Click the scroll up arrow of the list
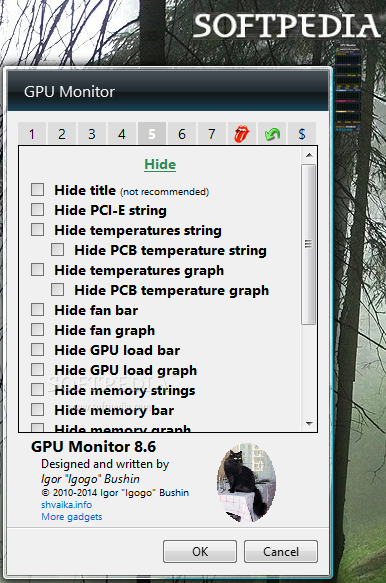This screenshot has height=583, width=386. pyautogui.click(x=309, y=155)
